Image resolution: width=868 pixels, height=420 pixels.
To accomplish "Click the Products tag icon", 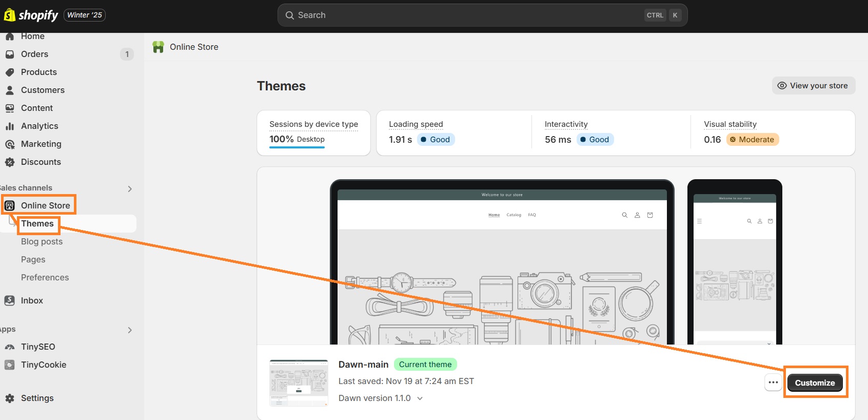I will [x=10, y=72].
